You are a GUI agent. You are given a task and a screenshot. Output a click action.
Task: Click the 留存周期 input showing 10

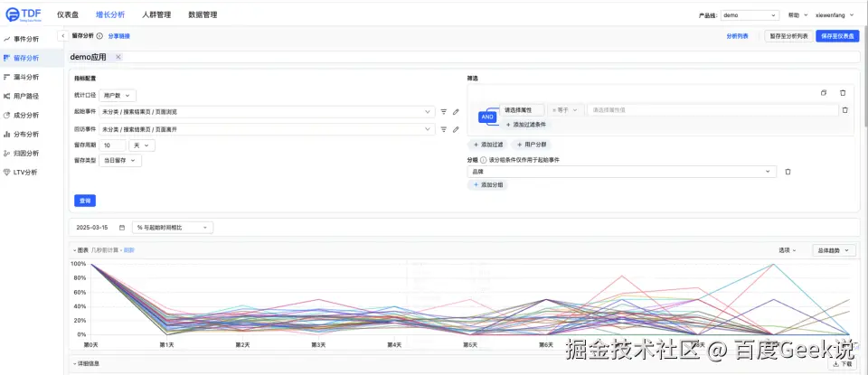click(x=112, y=145)
